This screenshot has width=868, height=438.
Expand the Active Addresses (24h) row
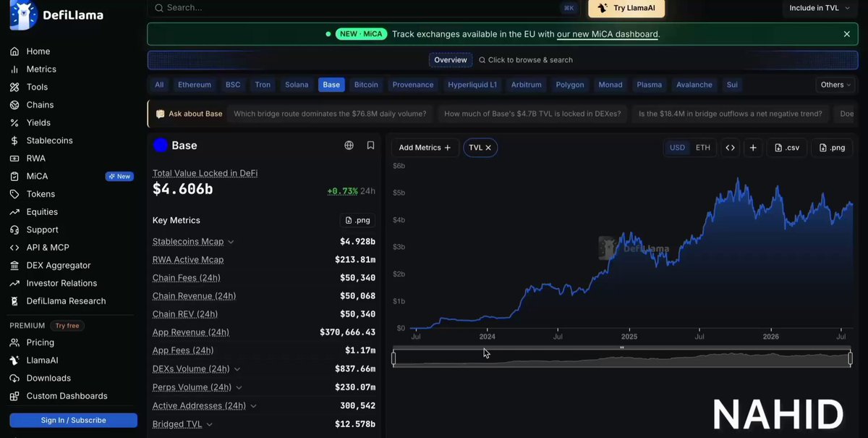(x=253, y=406)
